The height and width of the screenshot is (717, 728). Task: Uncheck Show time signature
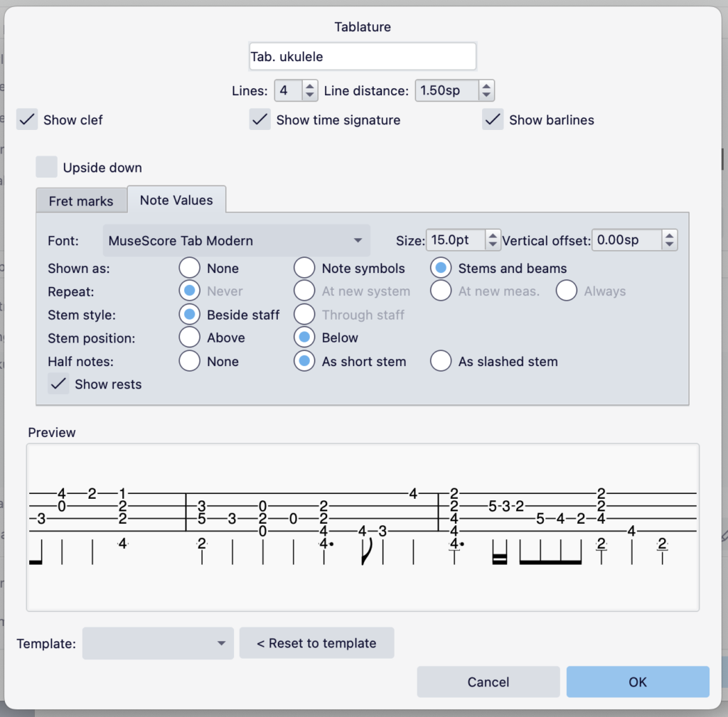click(x=260, y=119)
